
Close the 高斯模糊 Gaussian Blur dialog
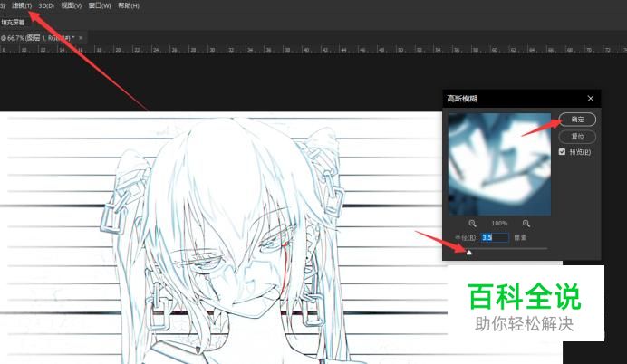pos(590,99)
